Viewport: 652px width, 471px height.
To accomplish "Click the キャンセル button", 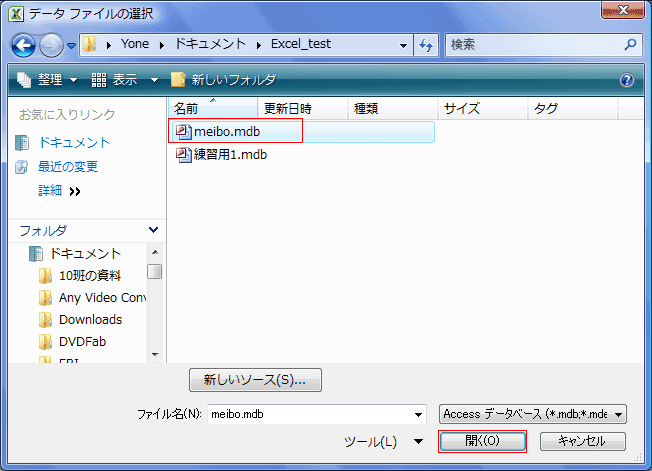I will tap(583, 441).
